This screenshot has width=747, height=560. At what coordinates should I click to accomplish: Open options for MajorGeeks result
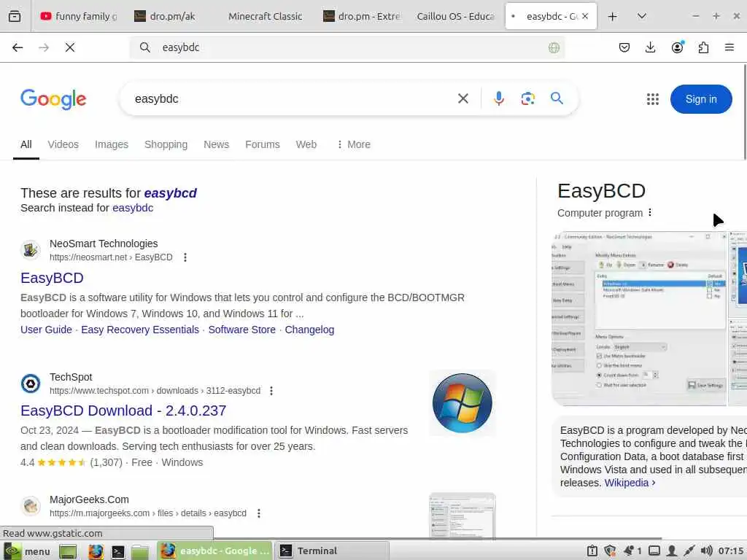[x=259, y=513]
